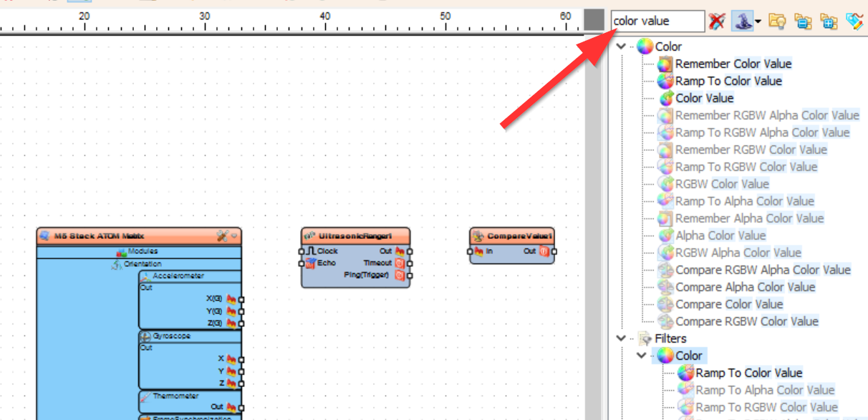Click UltrasonicRanger1 Clock input pin
The height and width of the screenshot is (420, 868).
point(302,252)
